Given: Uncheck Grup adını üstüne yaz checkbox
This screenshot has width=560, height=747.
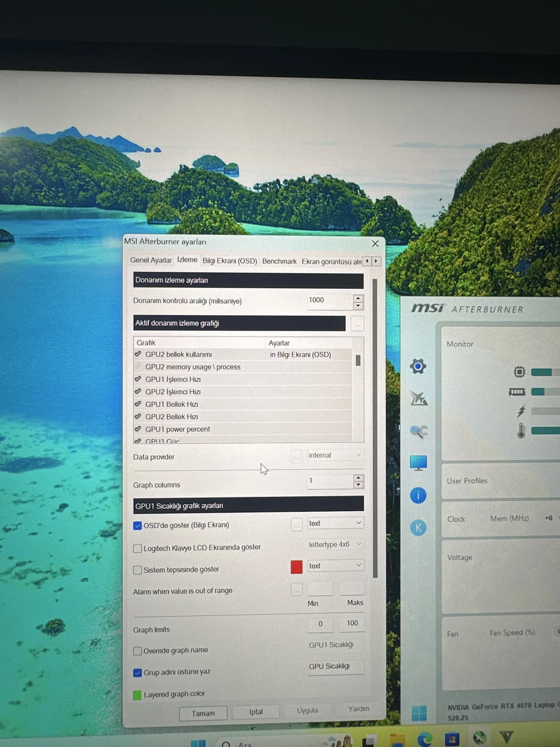Looking at the screenshot, I should (x=137, y=673).
